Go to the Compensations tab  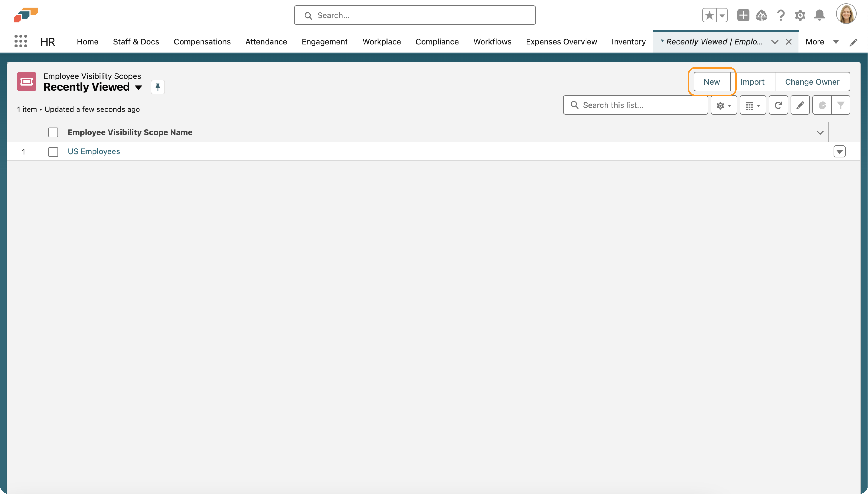pyautogui.click(x=202, y=42)
